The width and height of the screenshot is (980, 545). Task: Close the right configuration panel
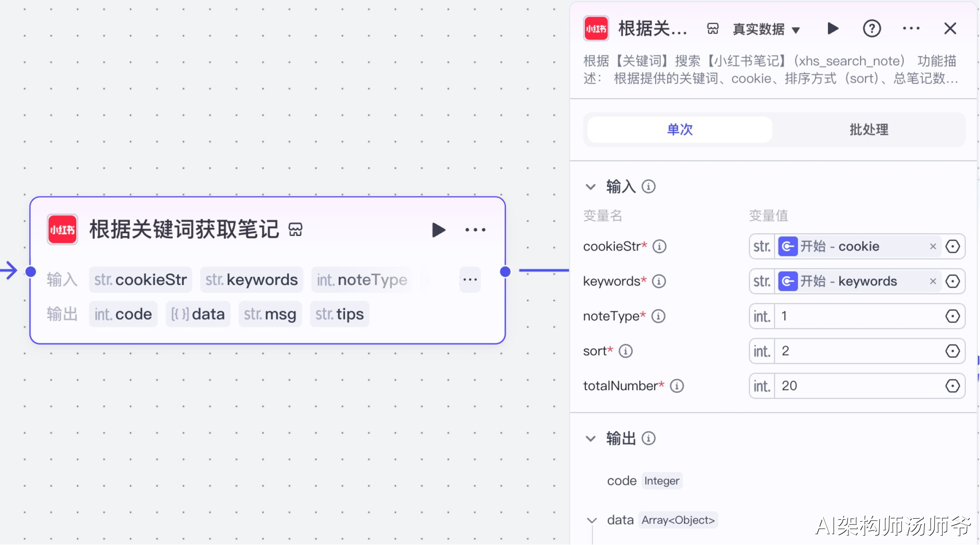[x=950, y=29]
